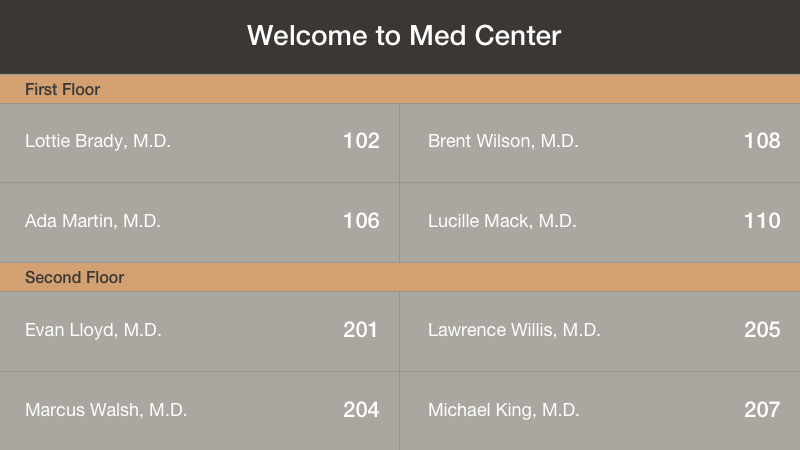Click room number 205

(x=762, y=330)
